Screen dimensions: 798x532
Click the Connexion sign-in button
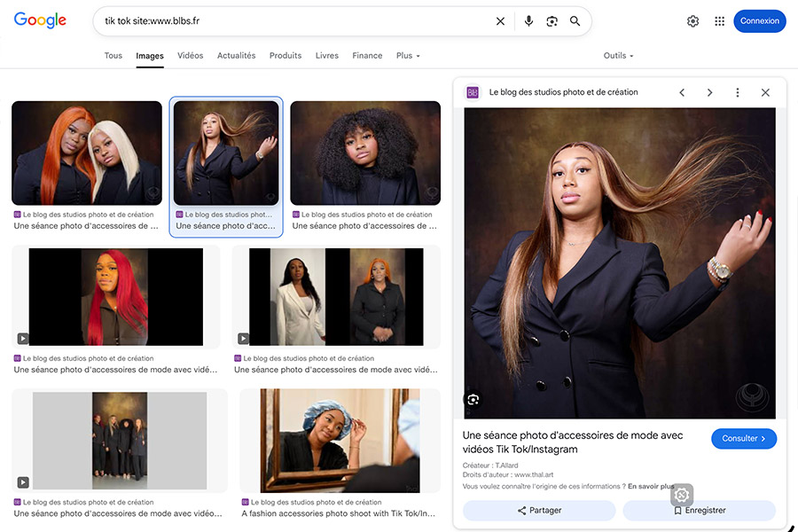click(759, 21)
